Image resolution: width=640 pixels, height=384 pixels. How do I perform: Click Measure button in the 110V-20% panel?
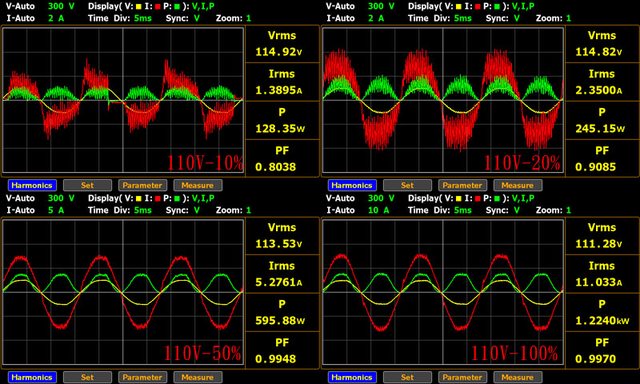(x=518, y=185)
